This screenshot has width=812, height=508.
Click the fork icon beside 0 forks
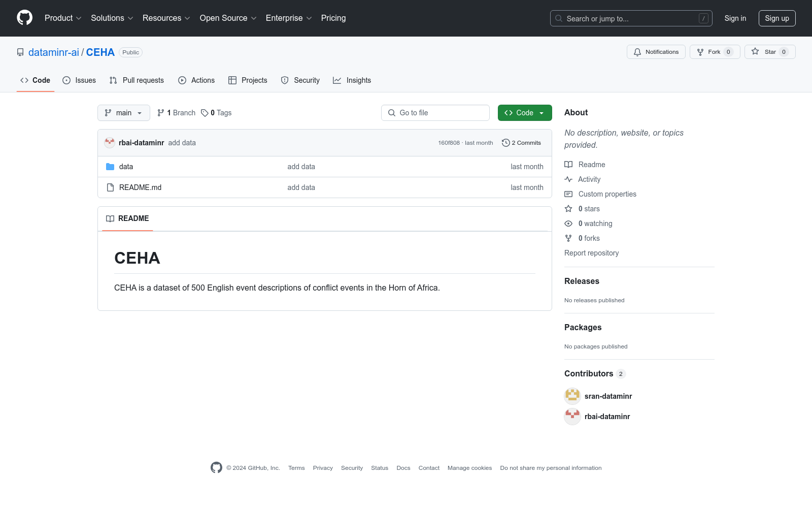568,238
